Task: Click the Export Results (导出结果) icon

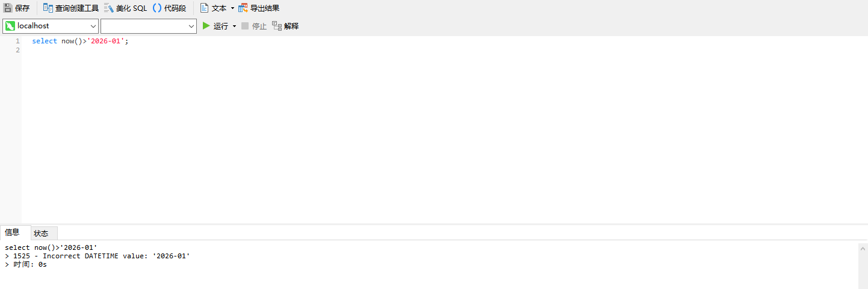Action: click(243, 8)
